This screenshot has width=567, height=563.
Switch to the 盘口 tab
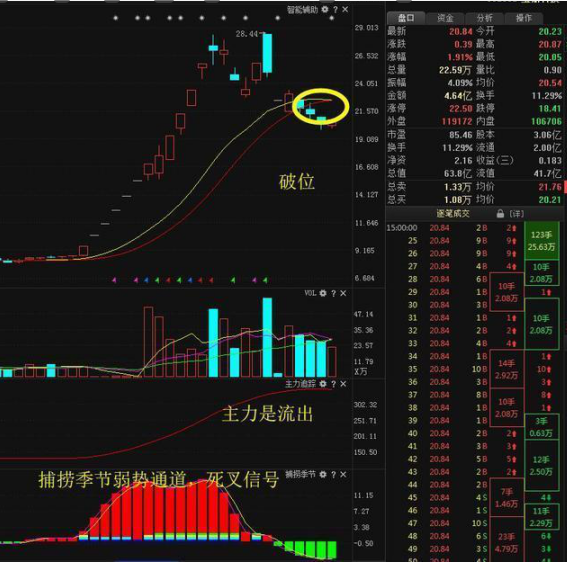[406, 18]
